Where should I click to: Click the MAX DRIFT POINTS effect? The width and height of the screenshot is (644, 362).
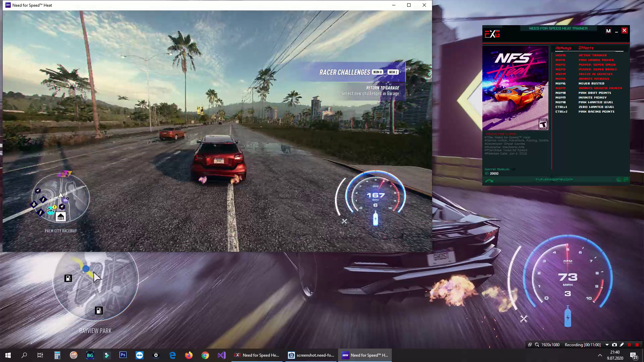click(595, 93)
